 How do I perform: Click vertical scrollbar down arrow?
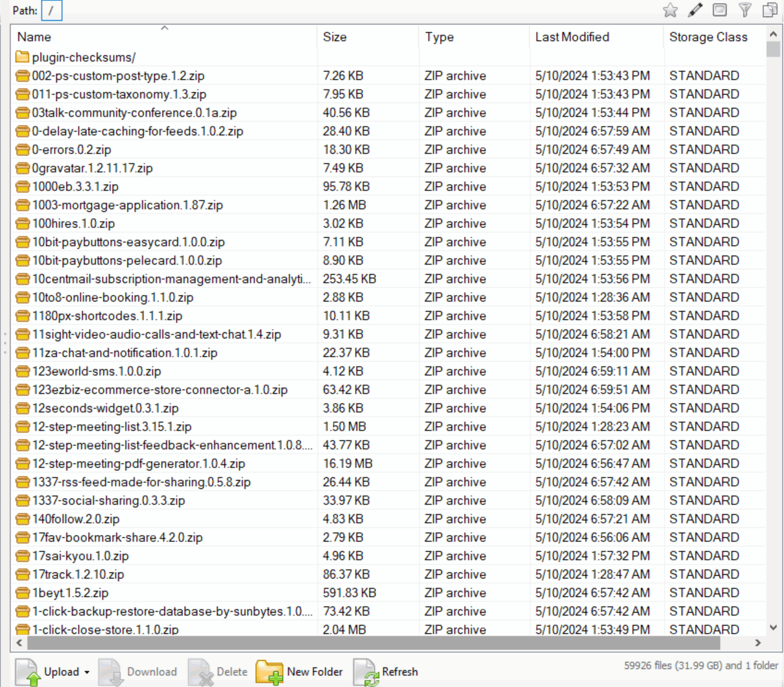[774, 628]
